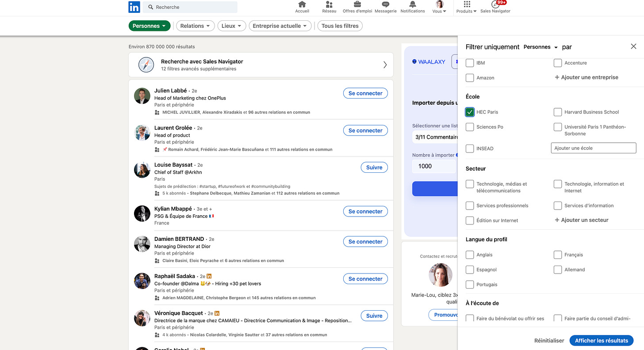Check the IBM company checkbox
Image resolution: width=644 pixels, height=350 pixels.
coord(470,63)
